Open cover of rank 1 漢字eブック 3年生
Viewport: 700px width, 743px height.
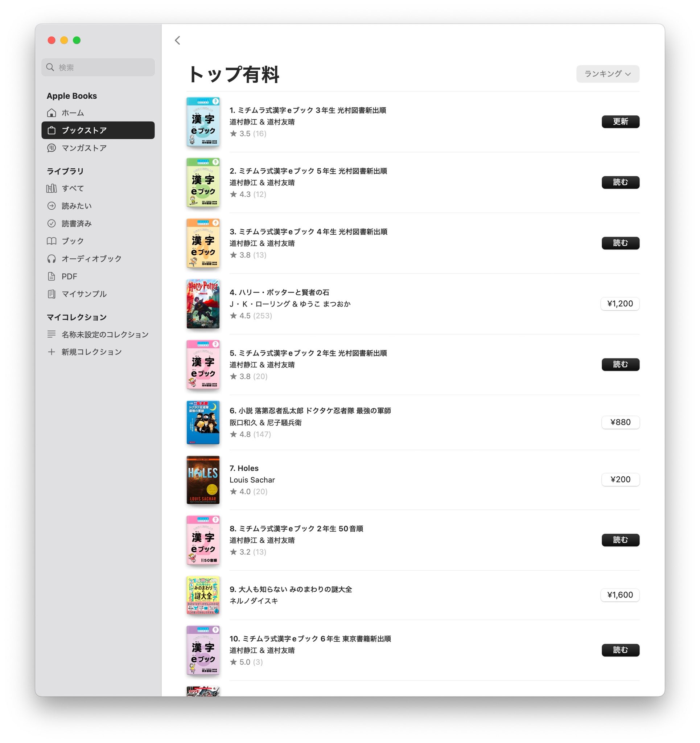(203, 122)
